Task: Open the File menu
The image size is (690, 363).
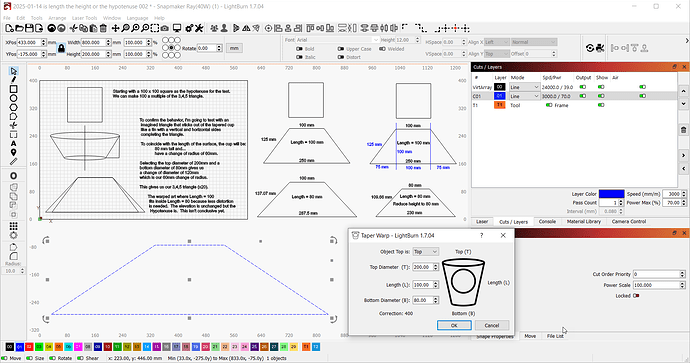Action: [x=7, y=18]
